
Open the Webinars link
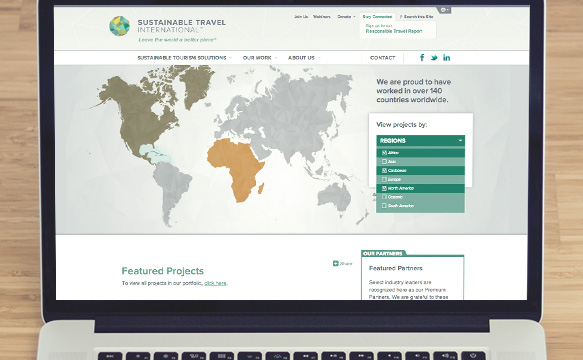point(322,17)
